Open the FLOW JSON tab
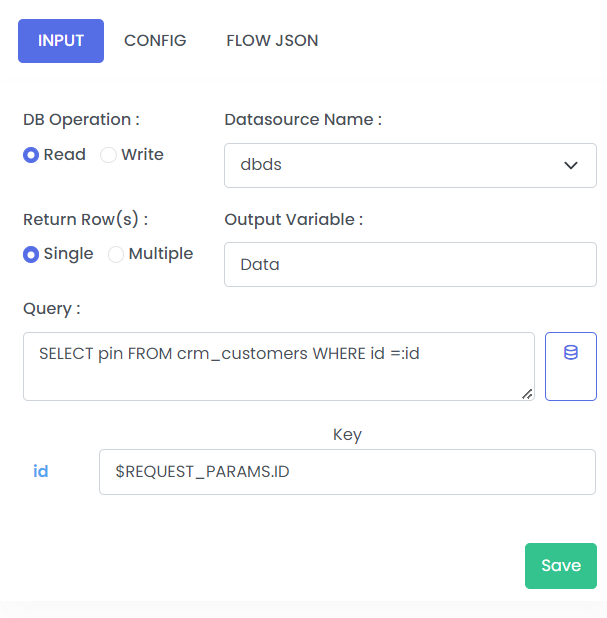The height and width of the screenshot is (618, 607). click(272, 41)
